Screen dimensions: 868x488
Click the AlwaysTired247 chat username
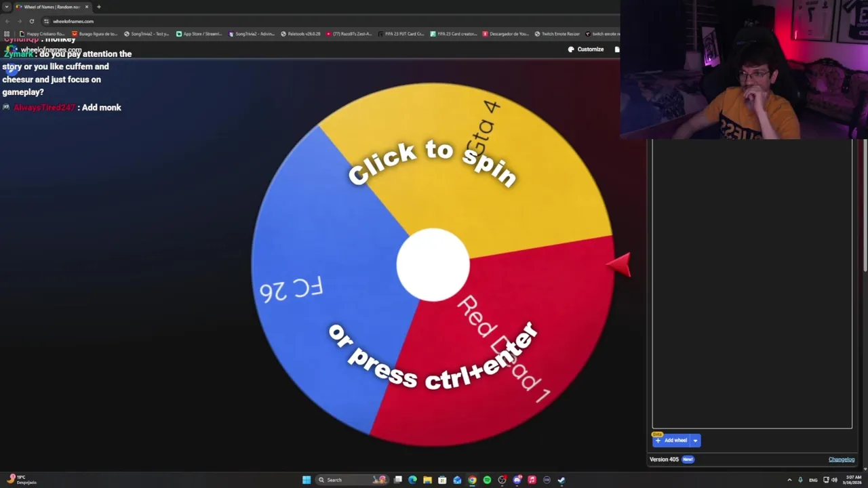(x=44, y=108)
